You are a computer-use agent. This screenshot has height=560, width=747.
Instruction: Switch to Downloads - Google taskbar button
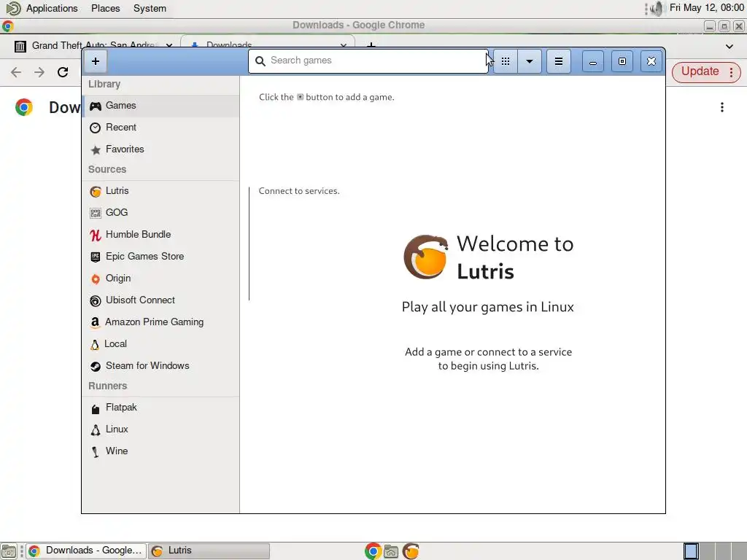pyautogui.click(x=86, y=551)
